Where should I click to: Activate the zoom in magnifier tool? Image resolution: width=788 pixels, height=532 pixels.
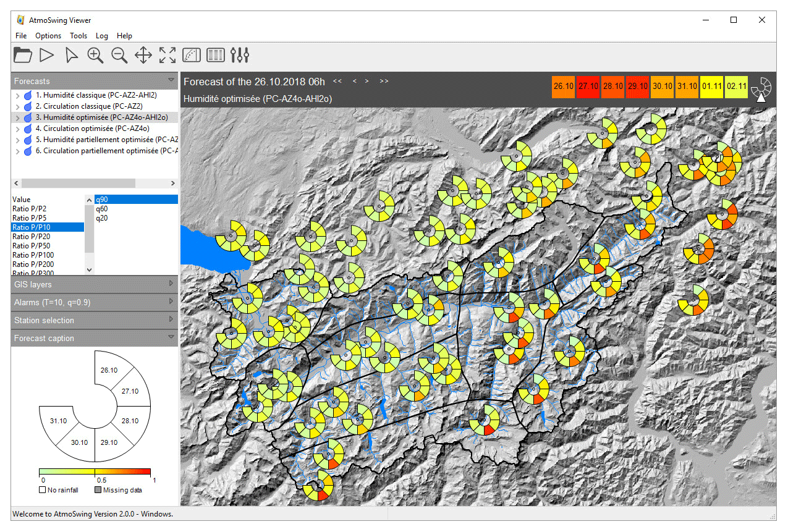[x=95, y=56]
